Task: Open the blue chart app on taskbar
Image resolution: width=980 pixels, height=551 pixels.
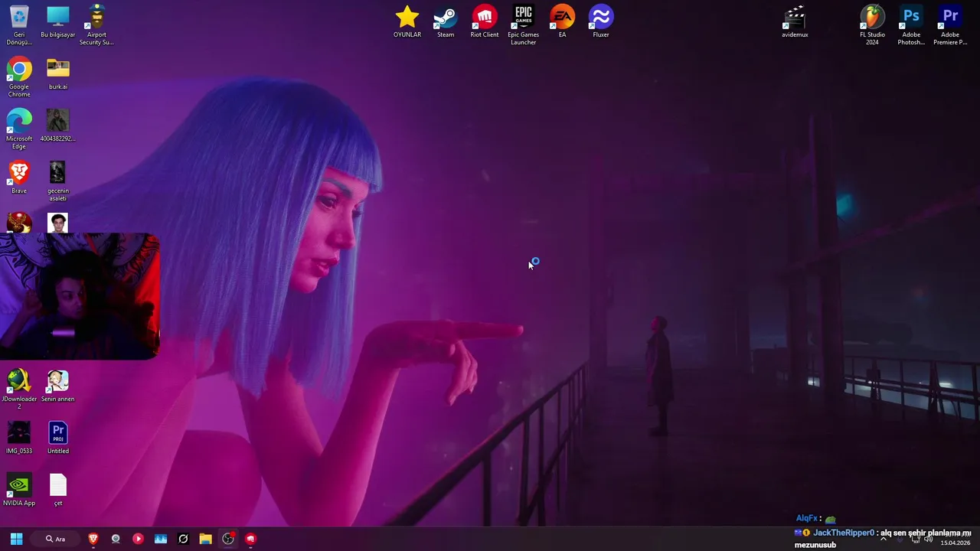Action: click(161, 539)
